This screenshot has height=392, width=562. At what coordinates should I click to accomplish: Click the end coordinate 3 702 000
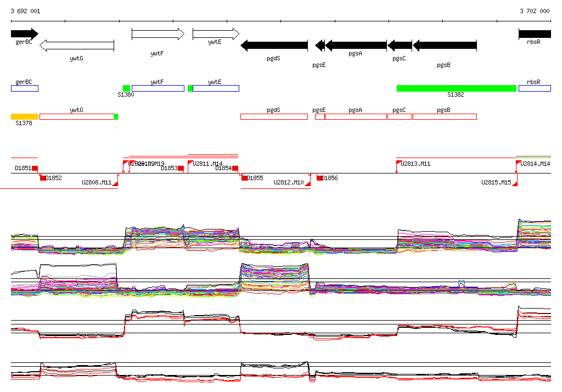(x=535, y=11)
